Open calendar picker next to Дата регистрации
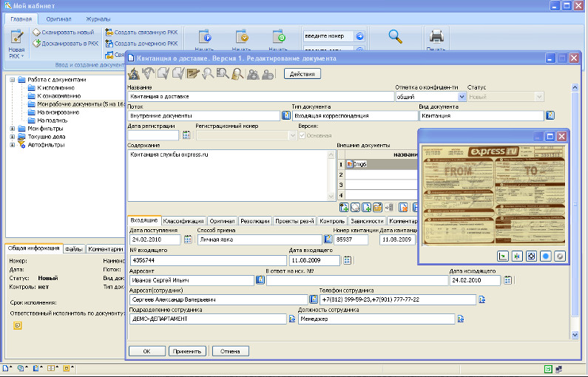Screen dimensions: 588x377 click(x=186, y=135)
